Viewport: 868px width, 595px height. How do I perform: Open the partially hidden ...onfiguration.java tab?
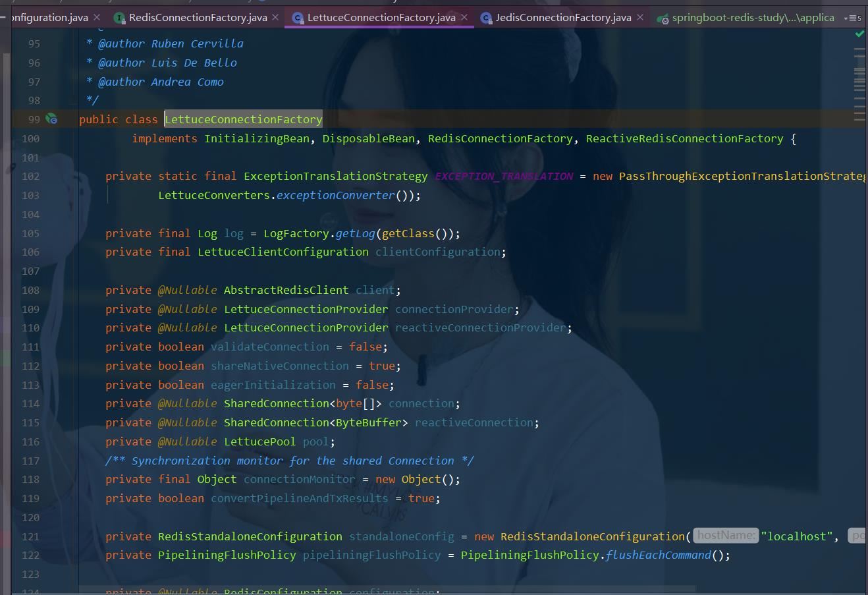click(x=48, y=18)
